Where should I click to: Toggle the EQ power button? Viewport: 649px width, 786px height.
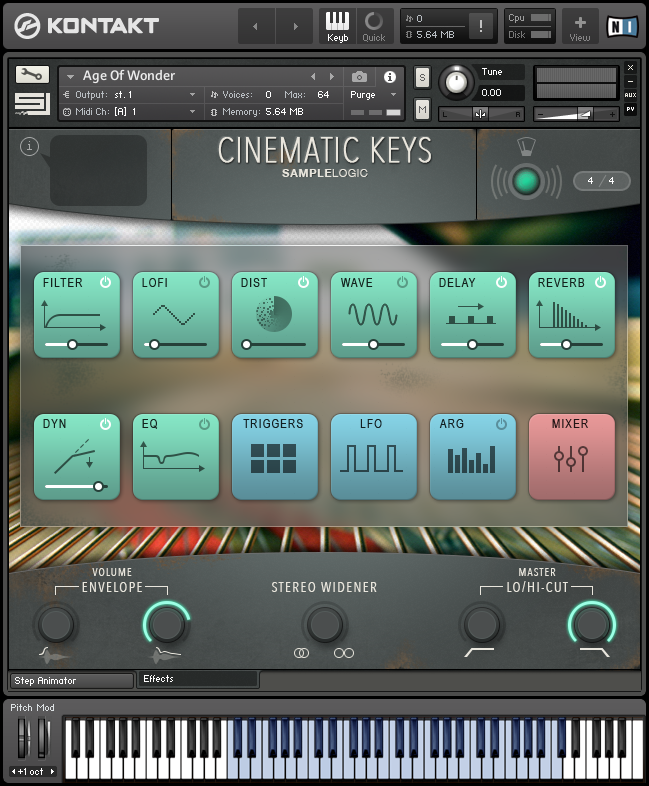click(x=204, y=424)
